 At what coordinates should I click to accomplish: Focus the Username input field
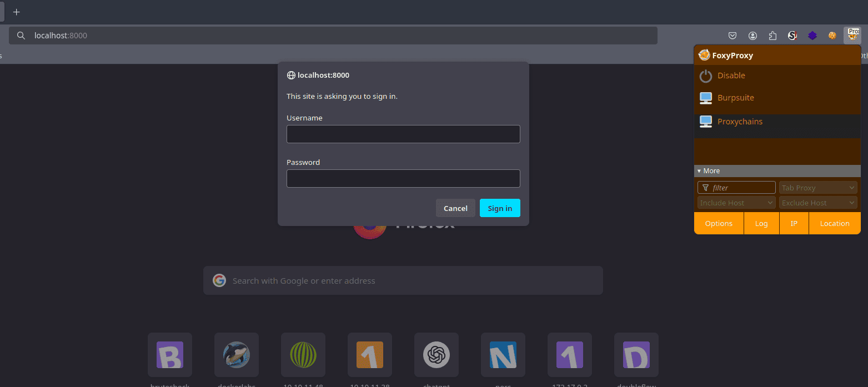[403, 134]
